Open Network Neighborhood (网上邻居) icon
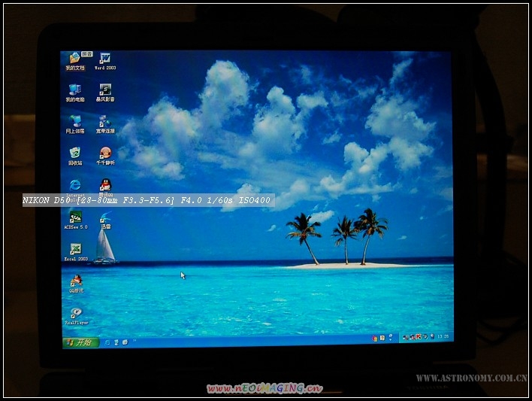This screenshot has height=401, width=532. (75, 122)
